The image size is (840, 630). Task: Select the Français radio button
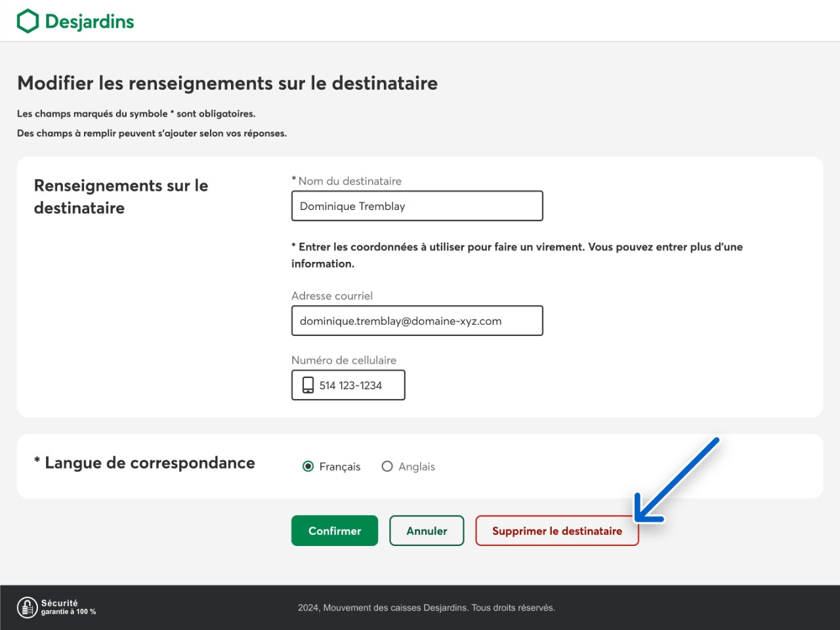point(308,467)
